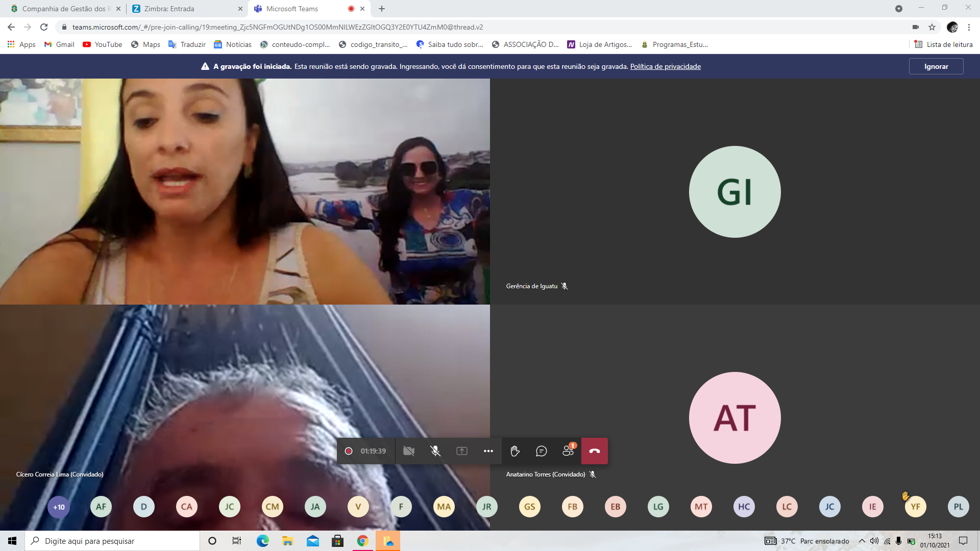Click the recording indicator red dot
The height and width of the screenshot is (551, 980).
point(349,451)
